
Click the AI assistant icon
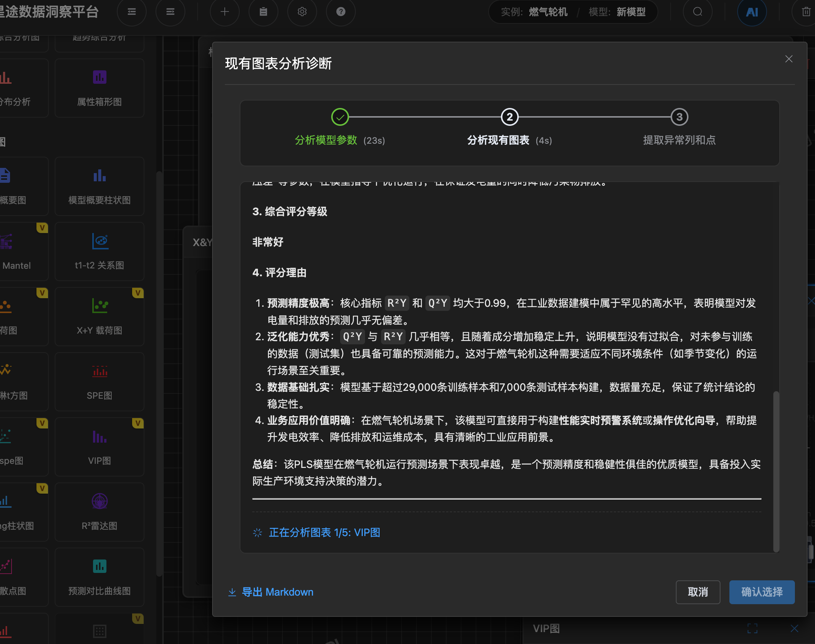tap(752, 12)
